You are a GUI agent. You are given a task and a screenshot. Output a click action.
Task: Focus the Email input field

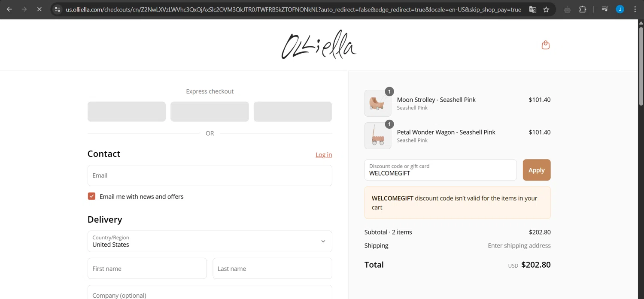coord(210,175)
